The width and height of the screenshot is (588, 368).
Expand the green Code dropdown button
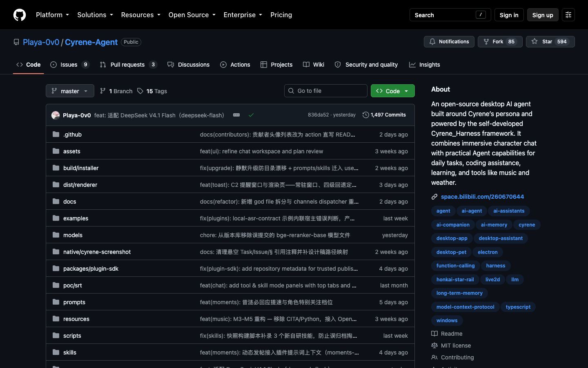coord(392,91)
